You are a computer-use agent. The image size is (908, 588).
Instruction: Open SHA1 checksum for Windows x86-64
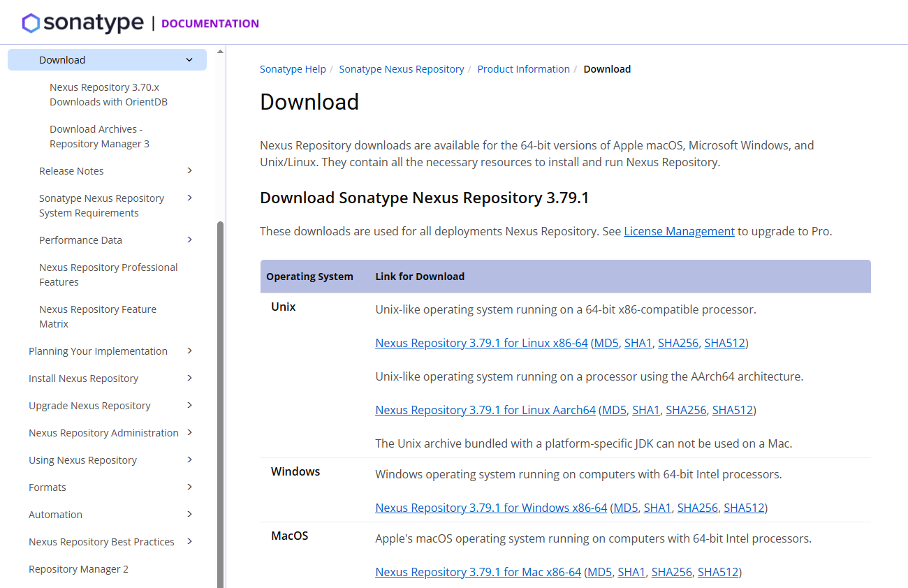point(657,508)
